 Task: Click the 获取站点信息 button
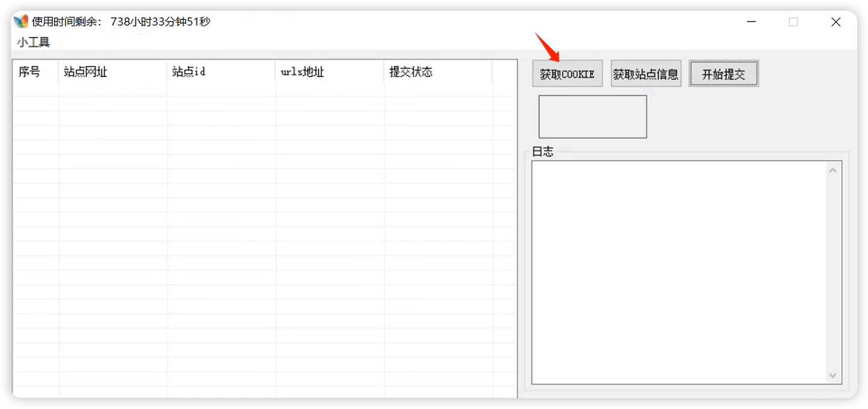pos(646,74)
